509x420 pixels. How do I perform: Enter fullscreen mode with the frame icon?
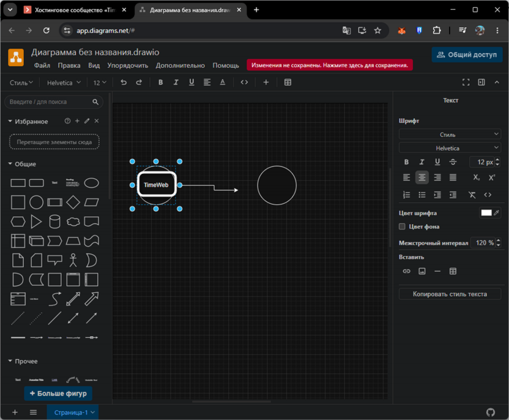tap(466, 83)
